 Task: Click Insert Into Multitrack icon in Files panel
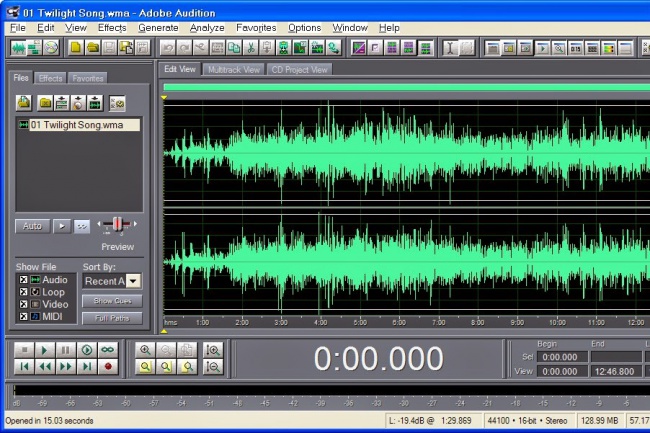61,103
